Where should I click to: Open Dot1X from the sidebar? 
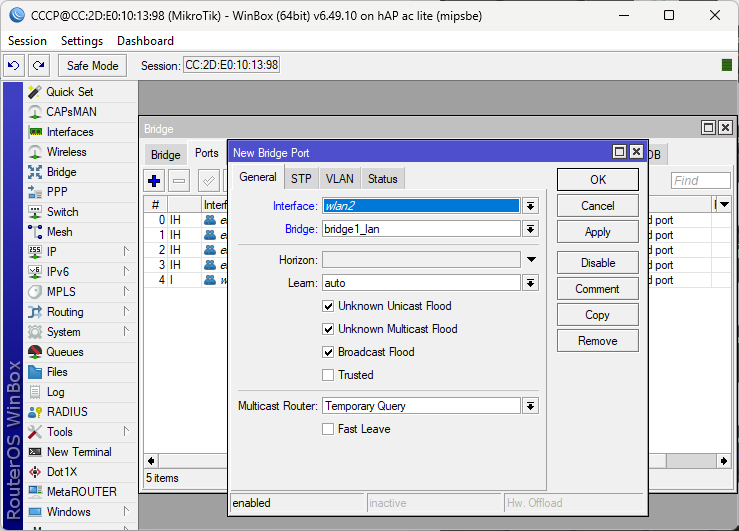(80, 472)
